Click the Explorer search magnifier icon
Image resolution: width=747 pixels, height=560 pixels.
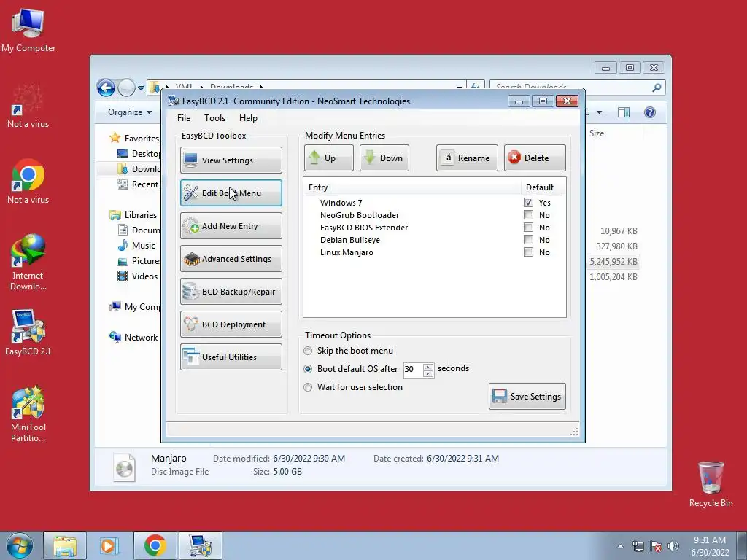(x=657, y=87)
